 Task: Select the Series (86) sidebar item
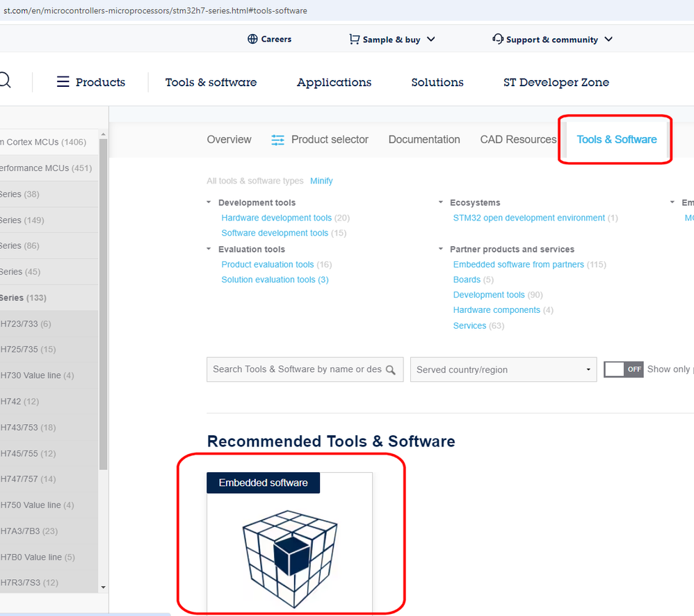click(49, 245)
